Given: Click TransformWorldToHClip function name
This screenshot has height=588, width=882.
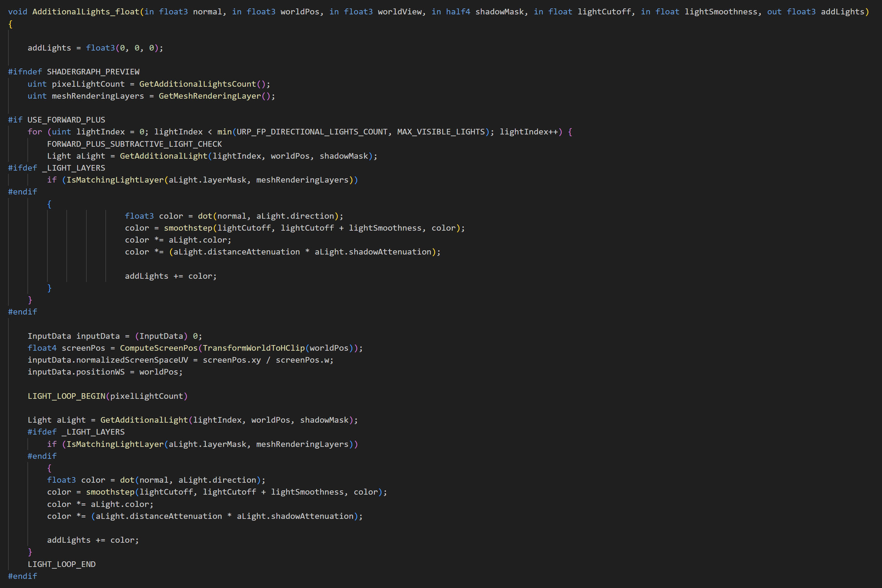Looking at the screenshot, I should 254,348.
